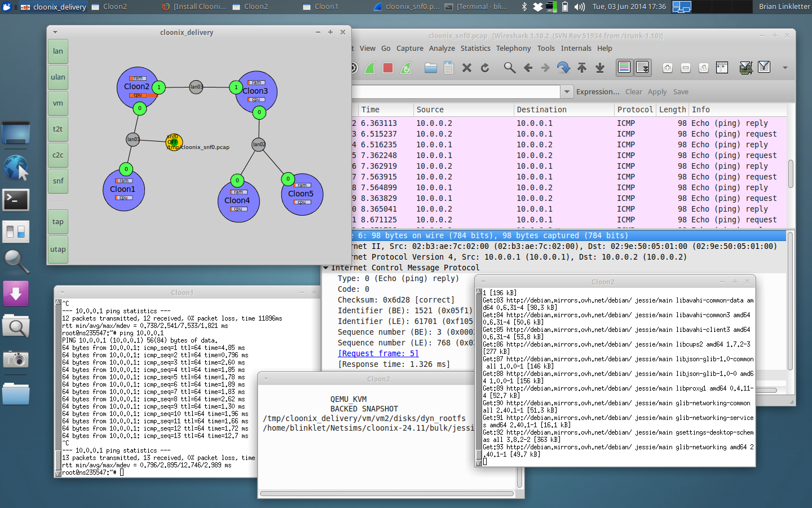Viewport: 812px width, 508px height.
Task: Jump to last packet in Wireshark
Action: pos(600,68)
